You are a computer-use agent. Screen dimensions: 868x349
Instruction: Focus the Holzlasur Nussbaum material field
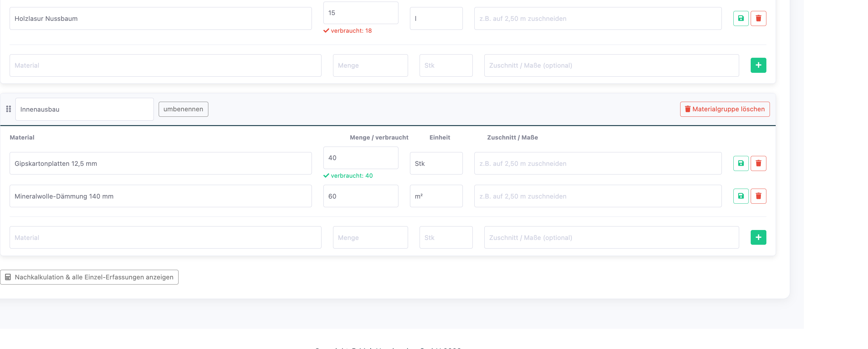click(161, 19)
